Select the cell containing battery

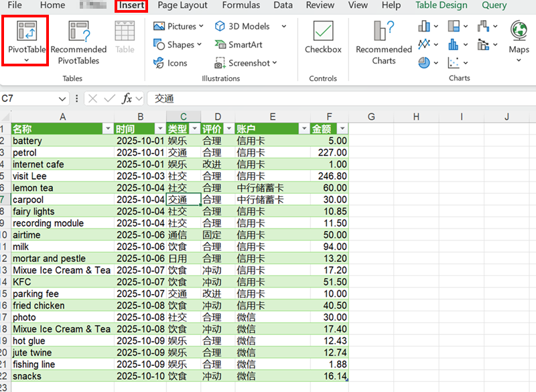(62, 141)
